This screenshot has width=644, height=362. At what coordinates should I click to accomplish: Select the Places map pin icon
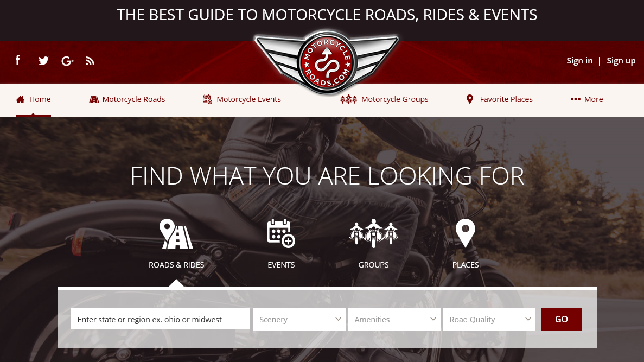tap(466, 233)
